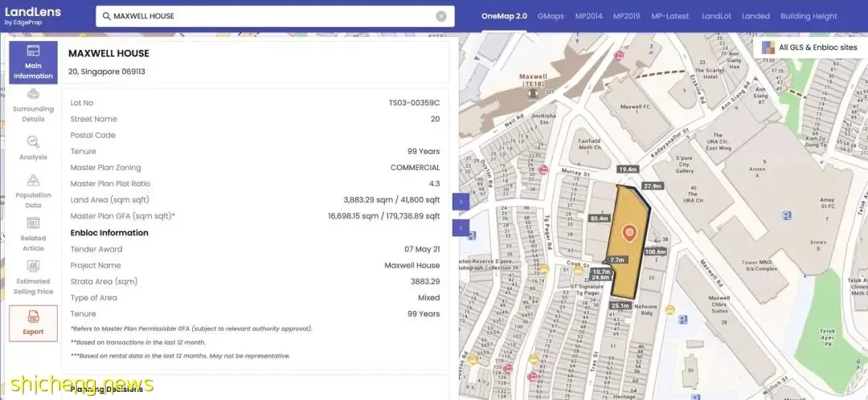Click the 25.1m boundary length label
The width and height of the screenshot is (868, 400).
(x=620, y=305)
